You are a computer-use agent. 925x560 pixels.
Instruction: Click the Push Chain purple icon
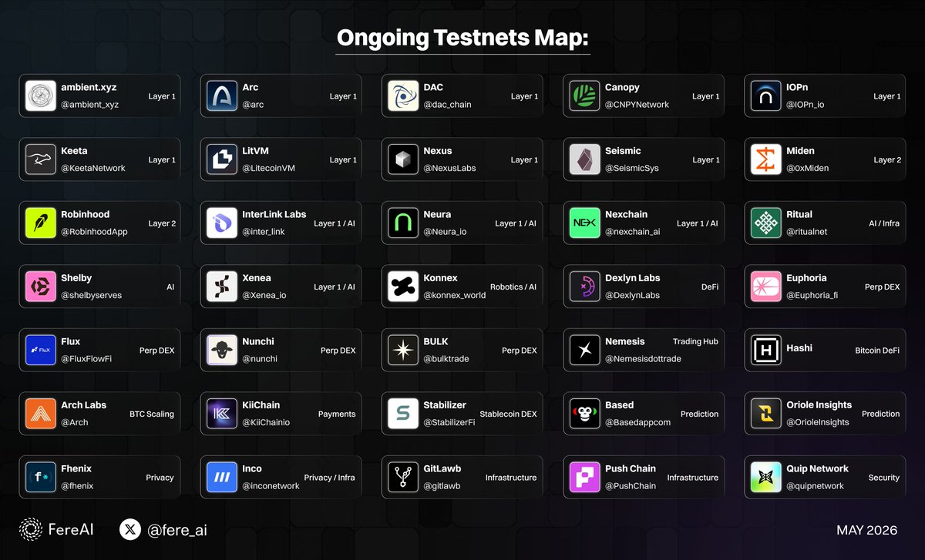tap(584, 477)
